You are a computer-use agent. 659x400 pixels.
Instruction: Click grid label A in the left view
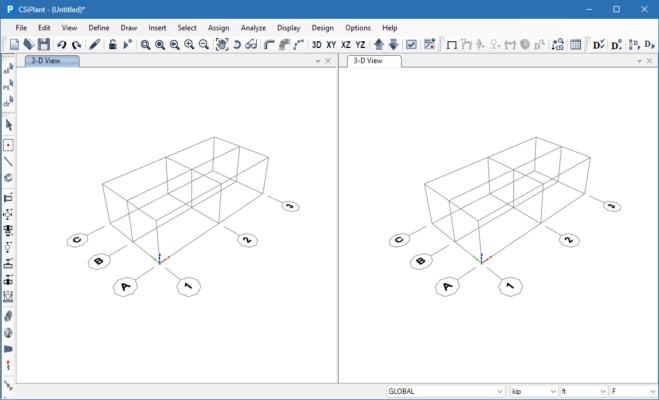tap(125, 287)
